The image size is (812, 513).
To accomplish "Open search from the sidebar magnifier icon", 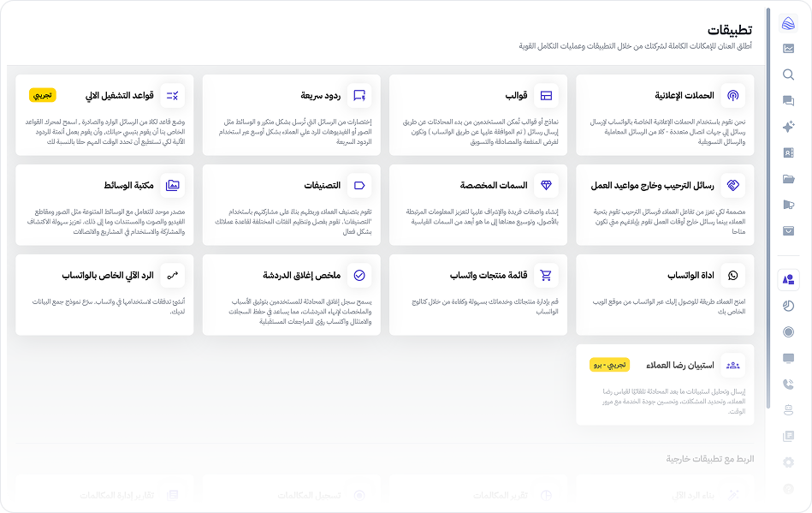I will pos(789,75).
